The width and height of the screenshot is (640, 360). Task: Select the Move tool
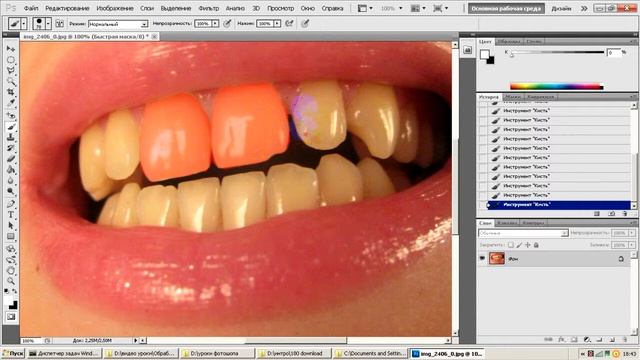[11, 49]
